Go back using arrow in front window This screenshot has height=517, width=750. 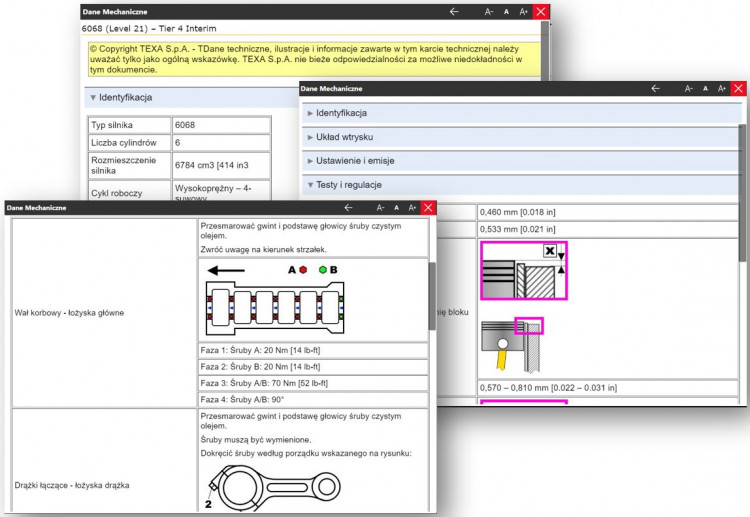pos(348,208)
